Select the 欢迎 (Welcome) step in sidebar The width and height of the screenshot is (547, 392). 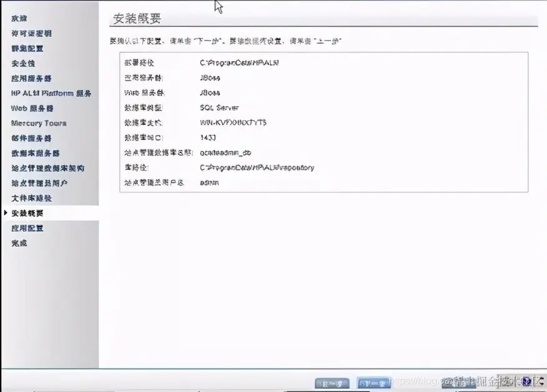click(19, 18)
